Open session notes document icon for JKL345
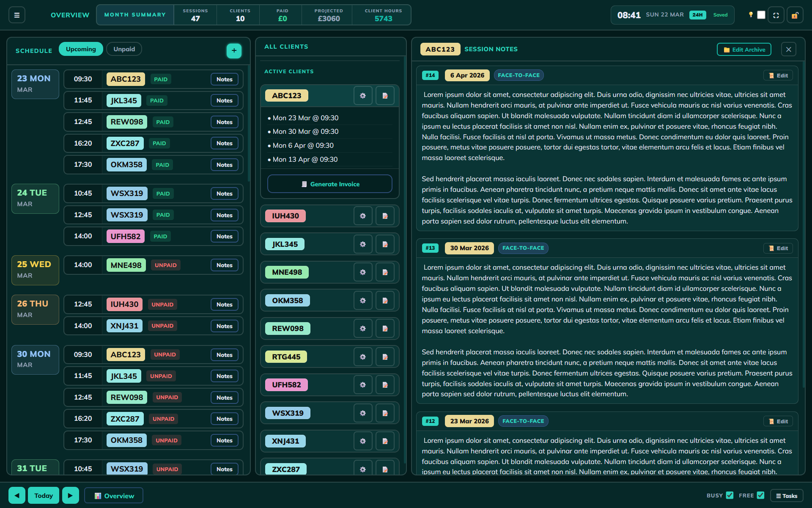The height and width of the screenshot is (508, 812). (385, 244)
